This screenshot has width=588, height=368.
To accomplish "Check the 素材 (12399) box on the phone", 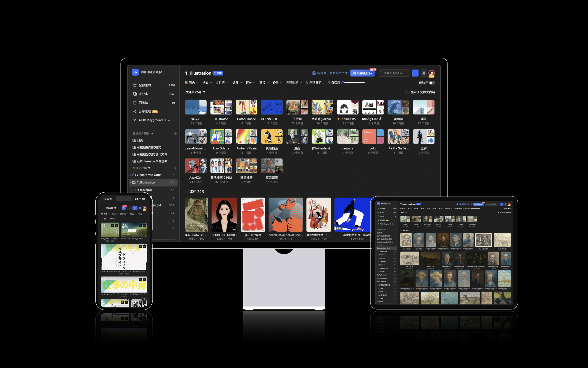I will click(x=102, y=219).
